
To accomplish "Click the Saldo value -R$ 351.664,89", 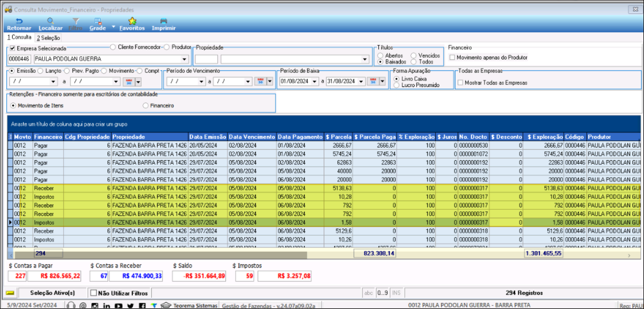I will click(198, 276).
